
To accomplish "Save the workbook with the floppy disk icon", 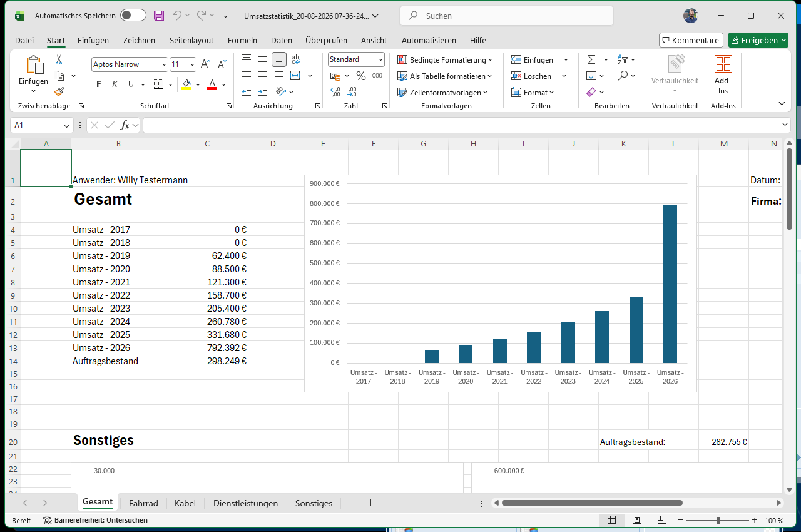I will pos(159,16).
